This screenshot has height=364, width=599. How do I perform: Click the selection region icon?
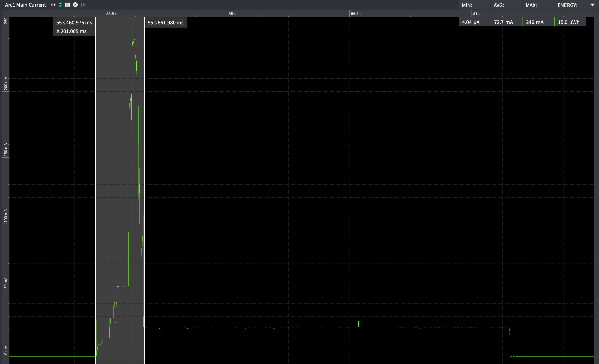pyautogui.click(x=67, y=5)
